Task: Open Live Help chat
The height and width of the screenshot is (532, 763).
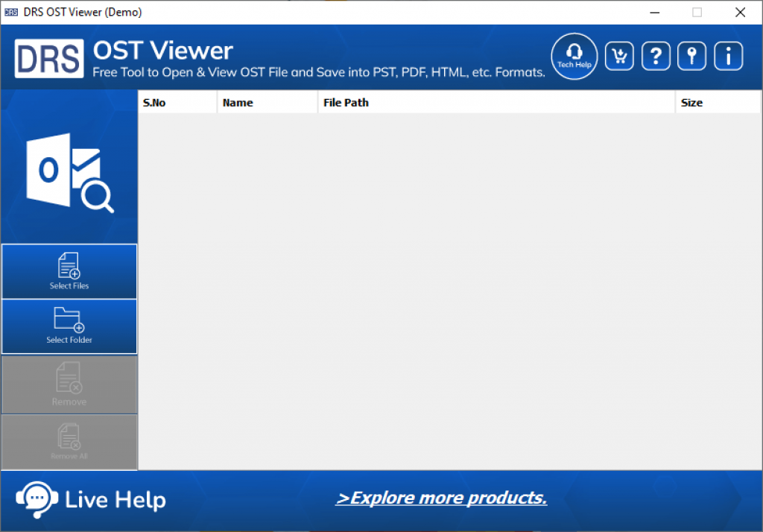Action: (89, 499)
